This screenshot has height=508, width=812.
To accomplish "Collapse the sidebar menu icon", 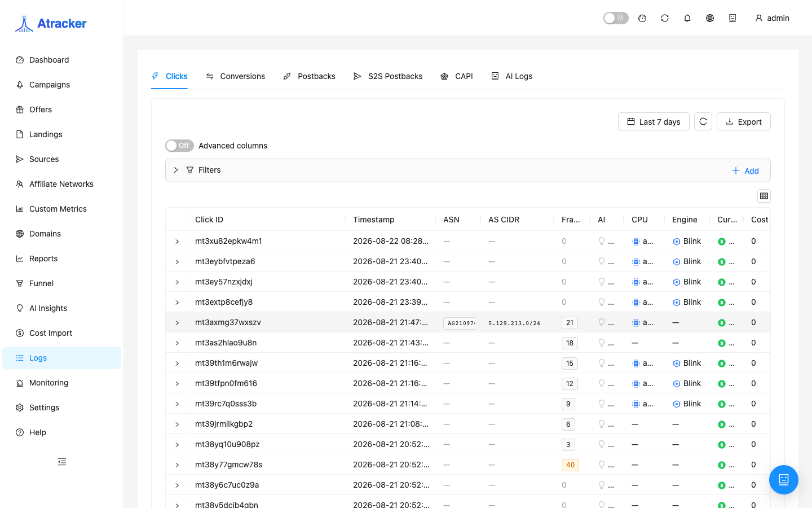I will (x=62, y=462).
